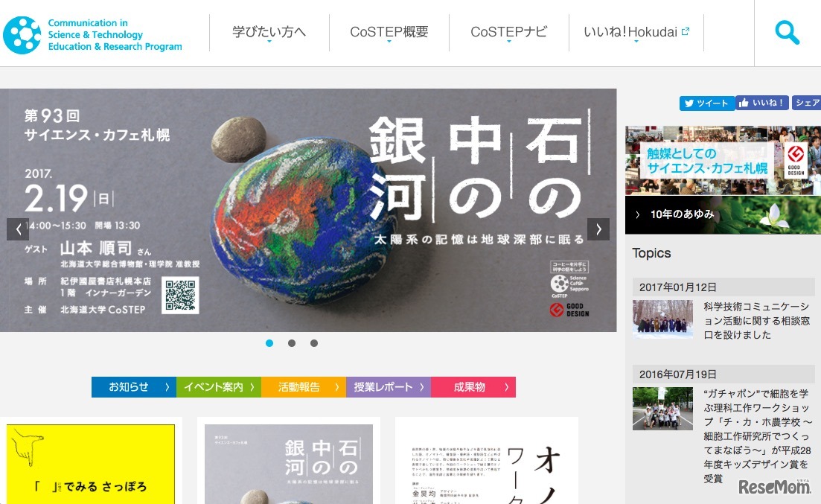
Task: Go to the previous slide arrow
Action: pyautogui.click(x=18, y=229)
